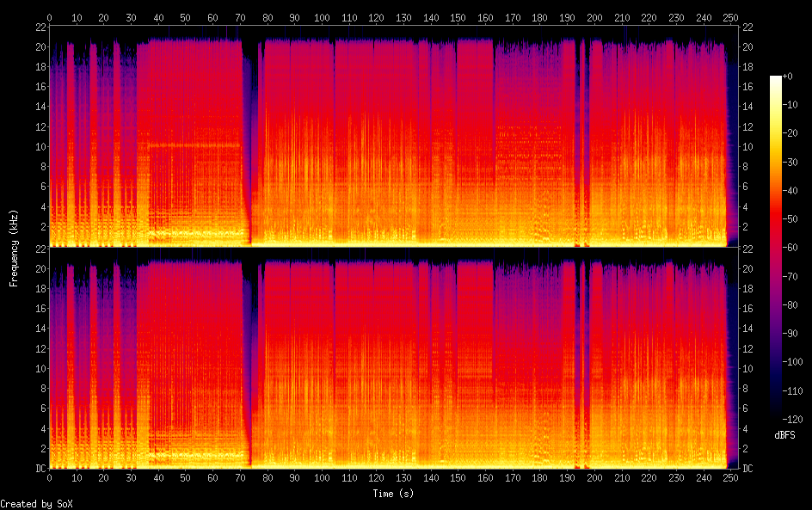Select the "dBFS" label below the color bar
This screenshot has height=510, width=812.
[x=784, y=436]
